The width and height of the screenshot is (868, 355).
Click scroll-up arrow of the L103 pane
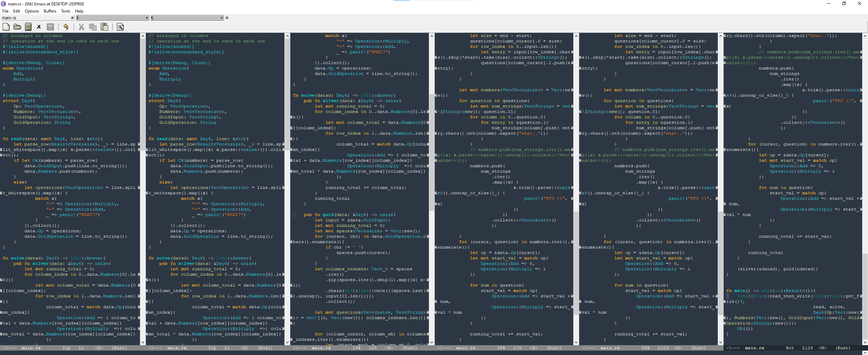(721, 36)
